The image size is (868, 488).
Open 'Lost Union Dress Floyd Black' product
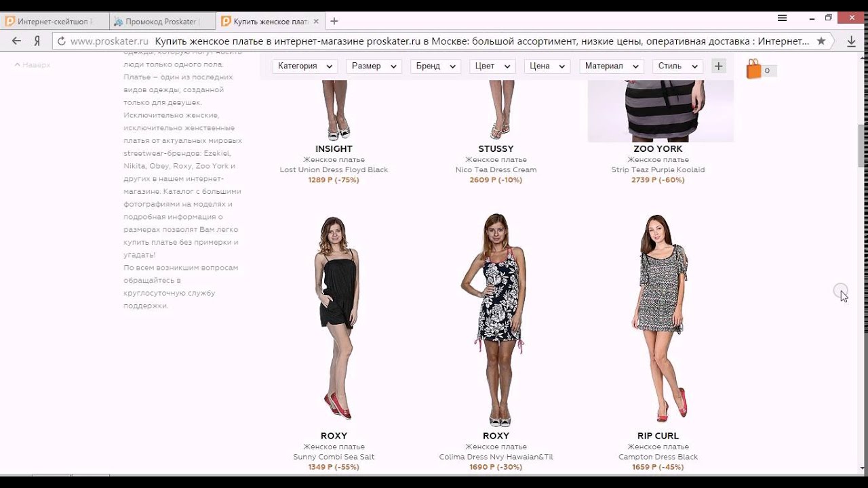(334, 169)
